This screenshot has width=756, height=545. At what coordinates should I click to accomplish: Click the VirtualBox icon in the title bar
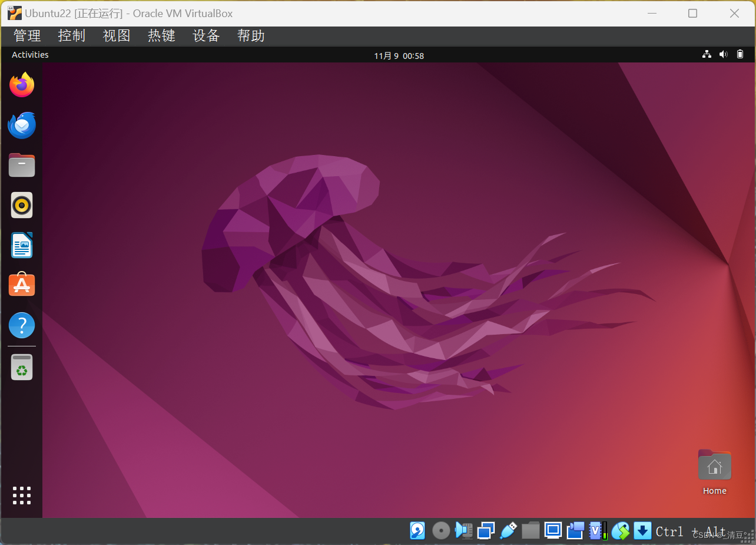(x=14, y=13)
